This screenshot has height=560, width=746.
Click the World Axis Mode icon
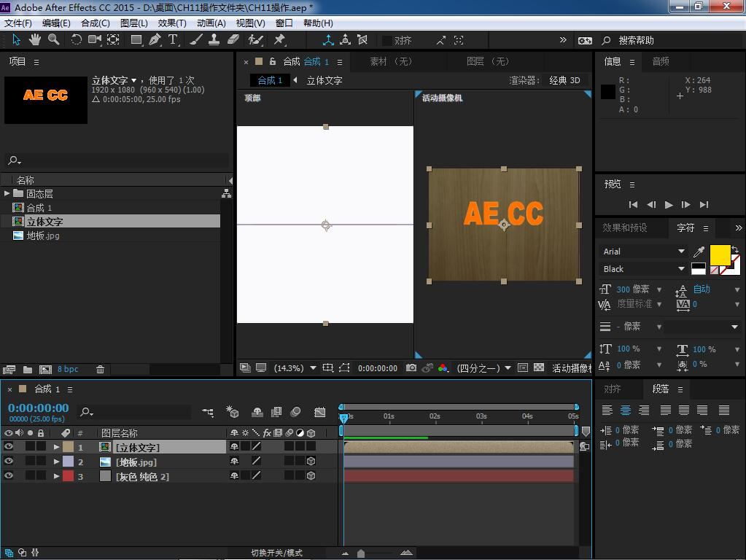tap(345, 40)
